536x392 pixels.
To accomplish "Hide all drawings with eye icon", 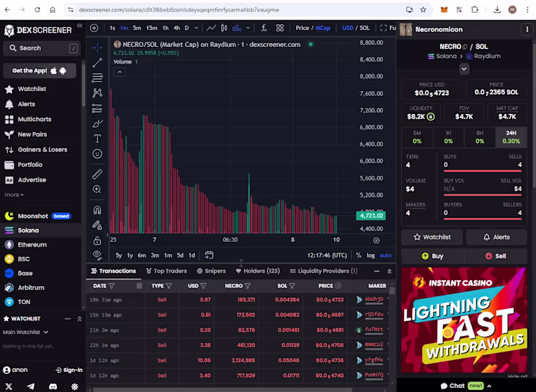I will (97, 255).
